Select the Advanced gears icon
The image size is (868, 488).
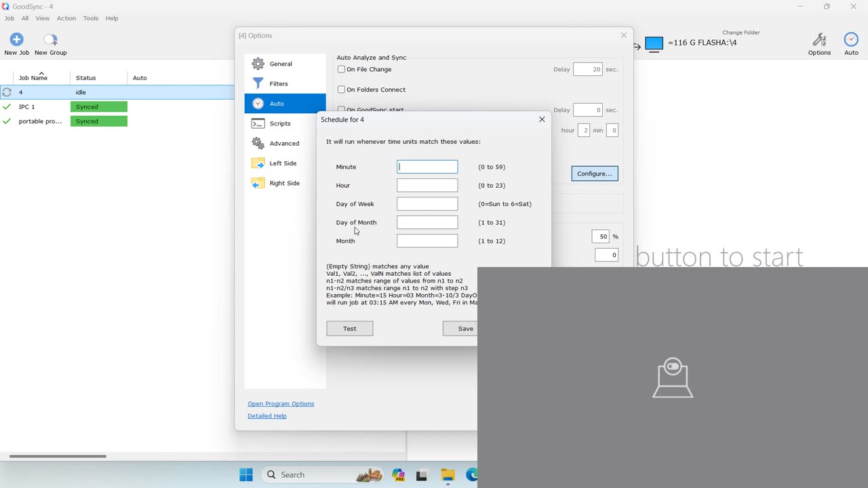coord(258,143)
